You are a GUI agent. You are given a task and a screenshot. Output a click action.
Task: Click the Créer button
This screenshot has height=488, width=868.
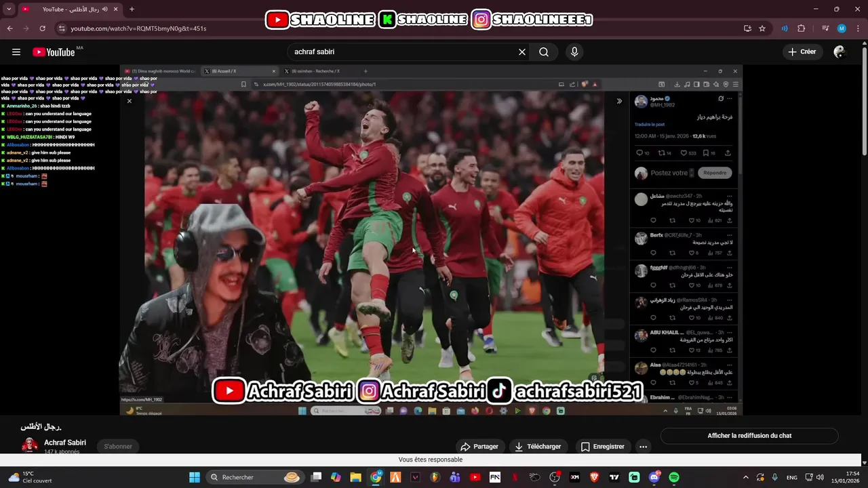pos(802,52)
